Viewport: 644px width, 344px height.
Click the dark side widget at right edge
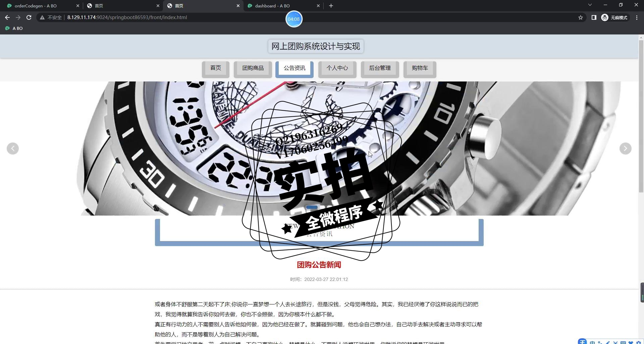642,292
